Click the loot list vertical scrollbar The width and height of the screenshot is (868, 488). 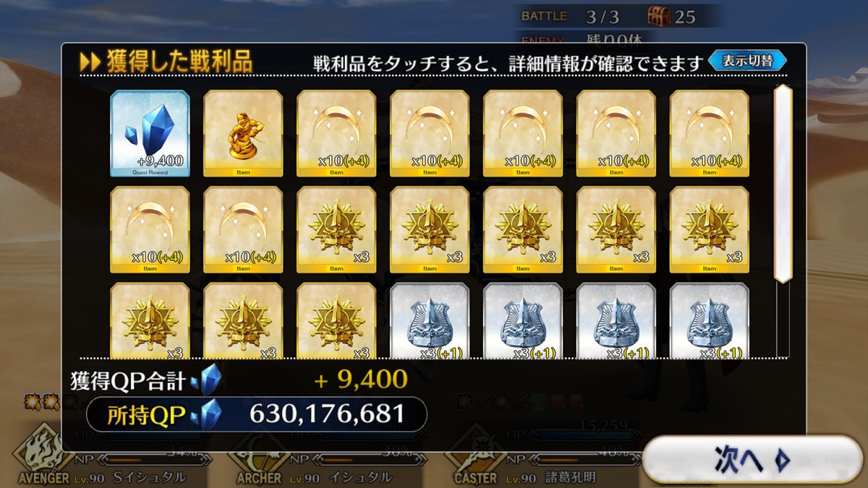point(783,183)
